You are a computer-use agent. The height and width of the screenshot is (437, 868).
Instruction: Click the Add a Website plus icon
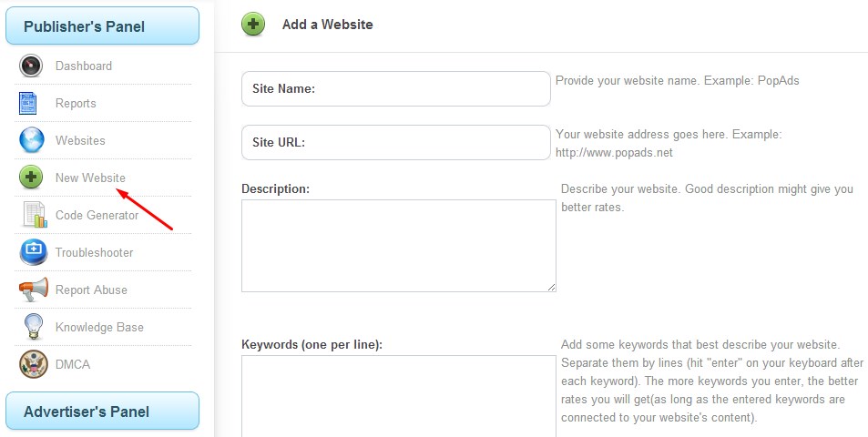point(253,25)
